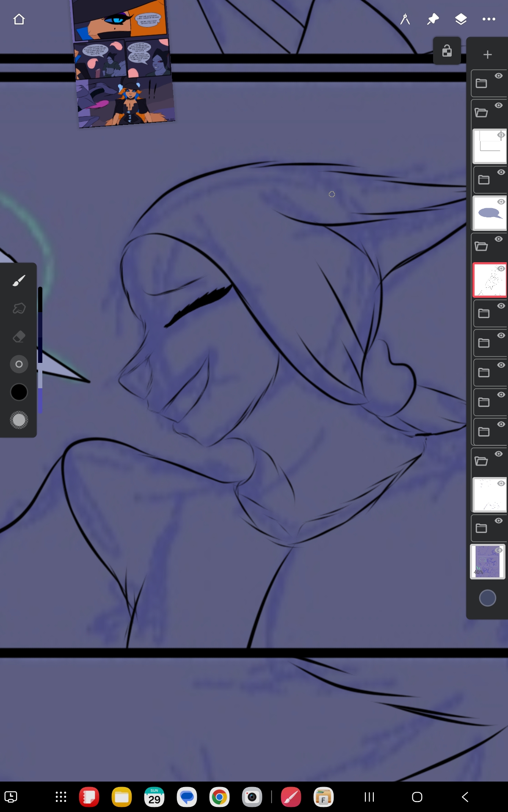Tap the pin icon in the top bar

click(433, 19)
